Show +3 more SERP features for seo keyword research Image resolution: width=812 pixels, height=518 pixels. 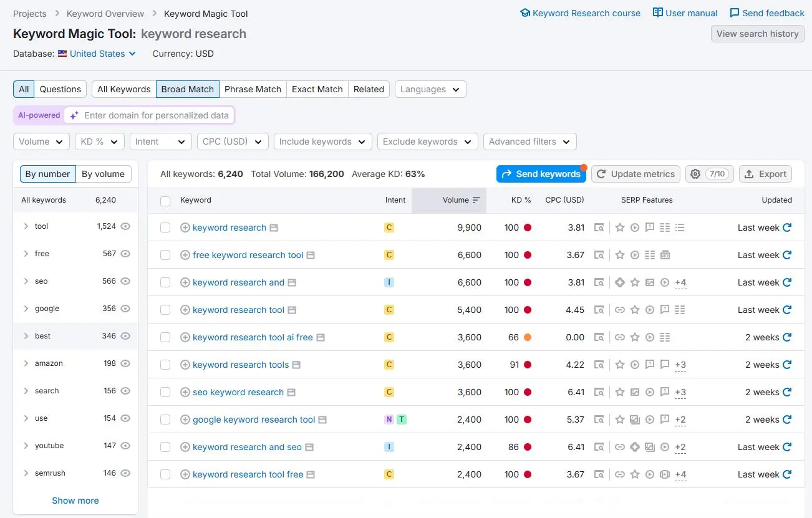point(680,392)
